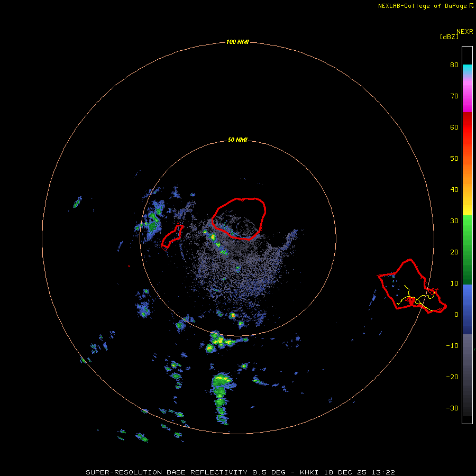Click the NEXR label above the color scale
This screenshot has height=476, width=476.
pyautogui.click(x=464, y=32)
